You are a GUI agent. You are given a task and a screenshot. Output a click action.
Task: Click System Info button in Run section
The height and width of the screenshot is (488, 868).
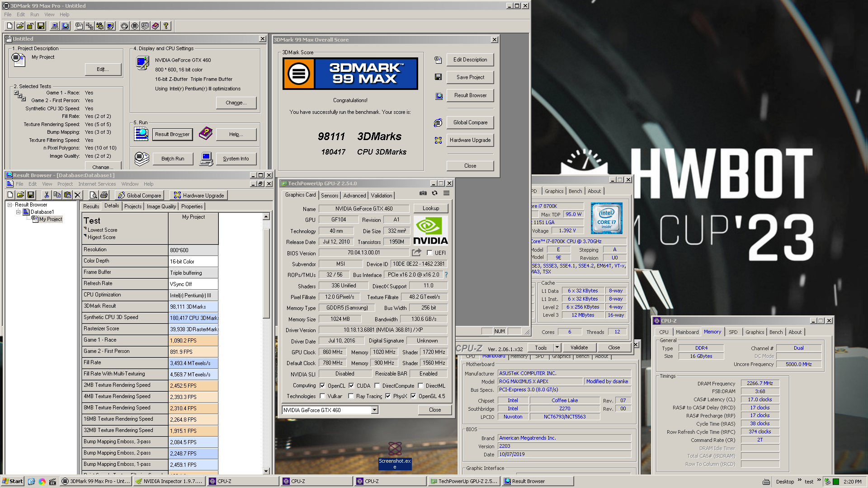pyautogui.click(x=236, y=159)
